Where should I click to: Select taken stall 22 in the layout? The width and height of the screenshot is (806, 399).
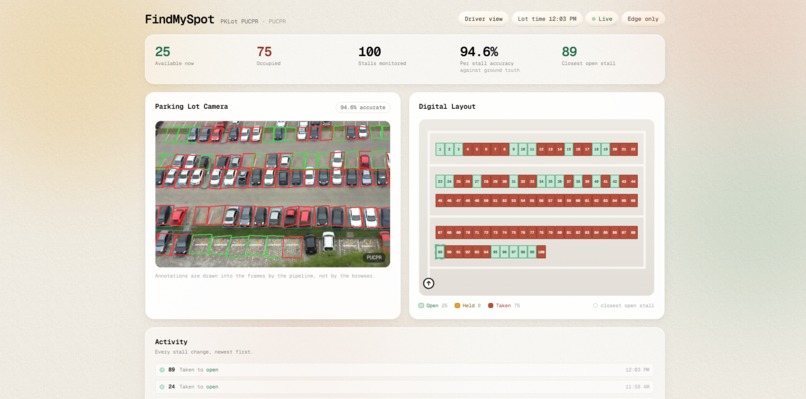pyautogui.click(x=633, y=149)
